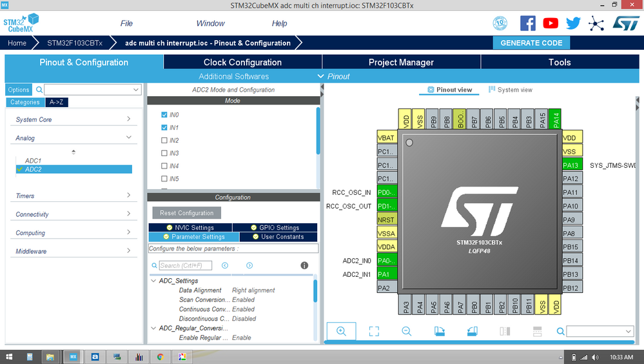Open the Window menu
This screenshot has width=644, height=364.
210,23
